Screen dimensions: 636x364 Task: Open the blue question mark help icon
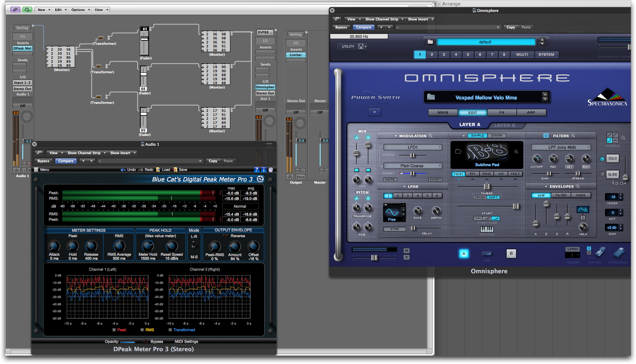tap(257, 170)
